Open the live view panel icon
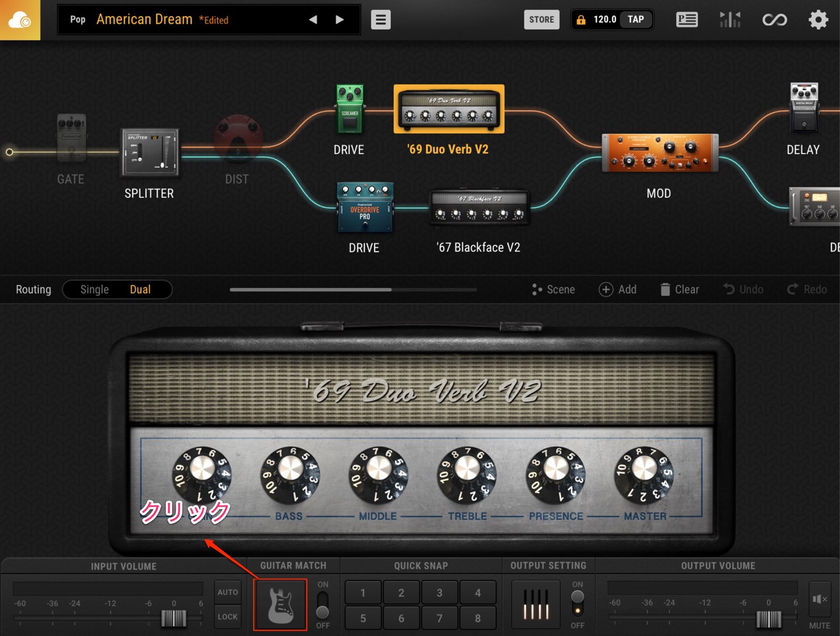 pyautogui.click(x=687, y=20)
